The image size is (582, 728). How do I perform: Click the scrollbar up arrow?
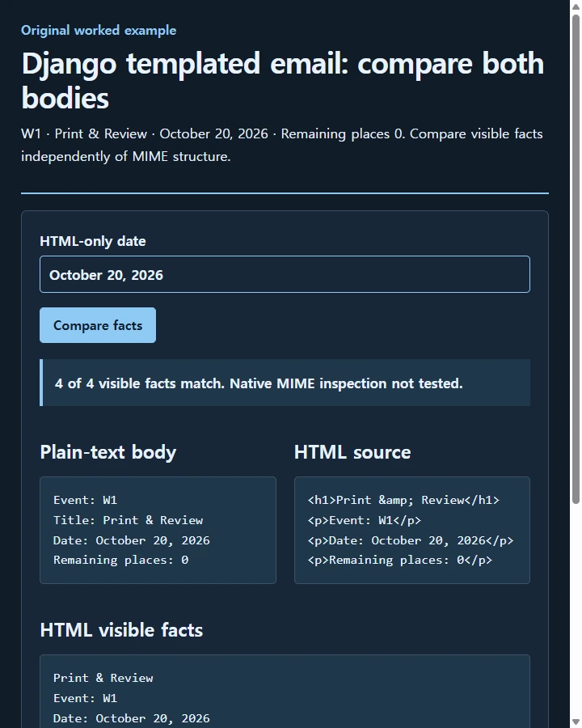[x=576, y=6]
